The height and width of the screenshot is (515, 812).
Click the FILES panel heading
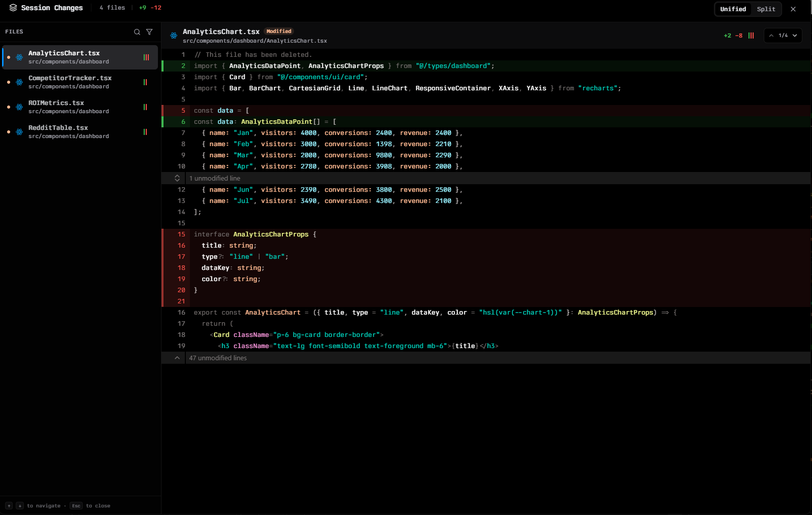click(14, 32)
